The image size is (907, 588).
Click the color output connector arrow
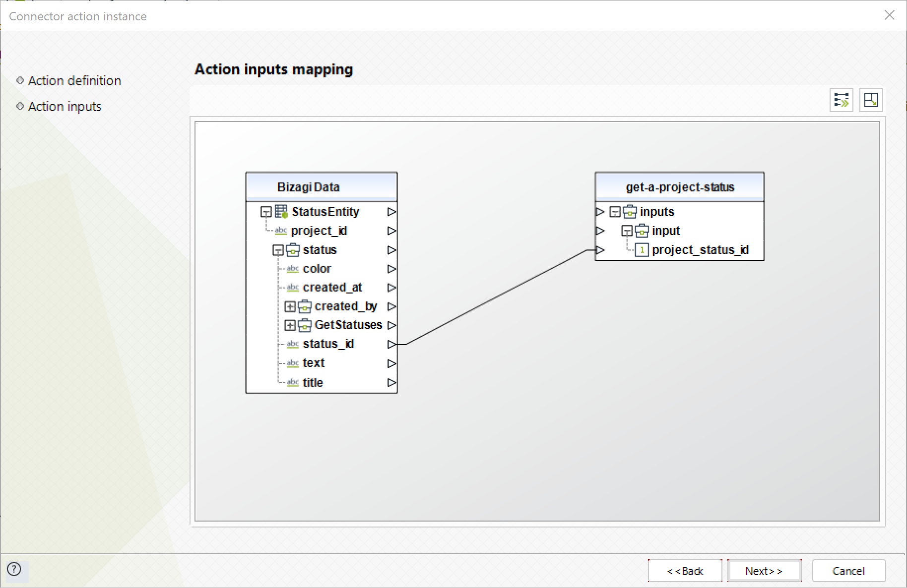click(391, 269)
